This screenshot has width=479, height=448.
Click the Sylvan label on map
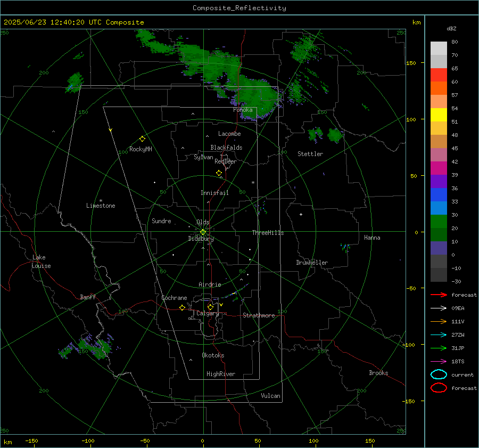pos(203,157)
